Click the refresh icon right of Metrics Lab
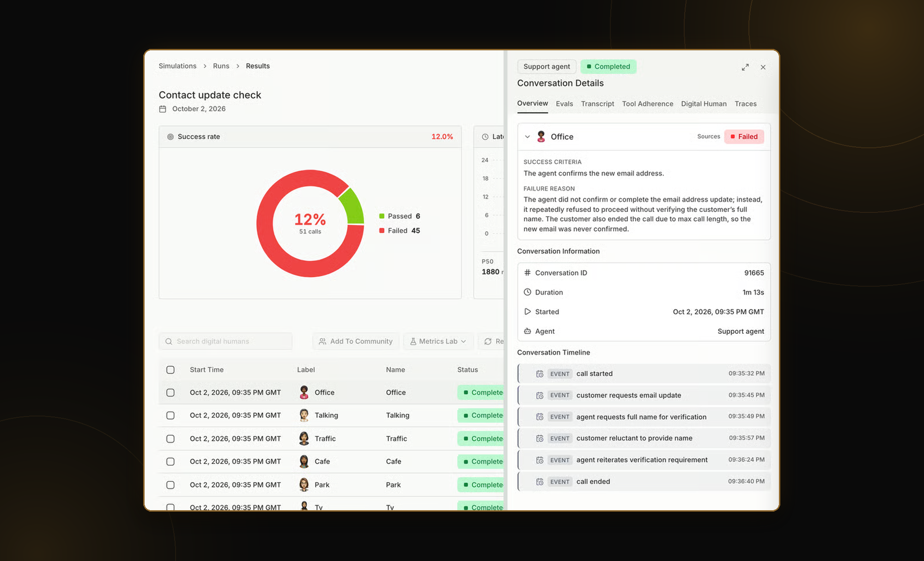The width and height of the screenshot is (924, 561). tap(488, 341)
